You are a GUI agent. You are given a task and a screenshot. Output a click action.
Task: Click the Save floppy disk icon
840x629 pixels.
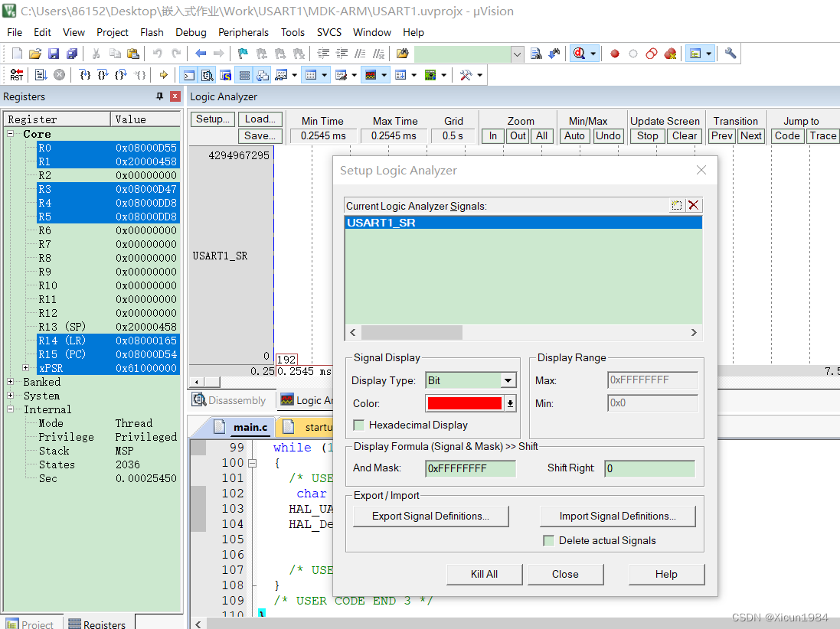pyautogui.click(x=54, y=54)
